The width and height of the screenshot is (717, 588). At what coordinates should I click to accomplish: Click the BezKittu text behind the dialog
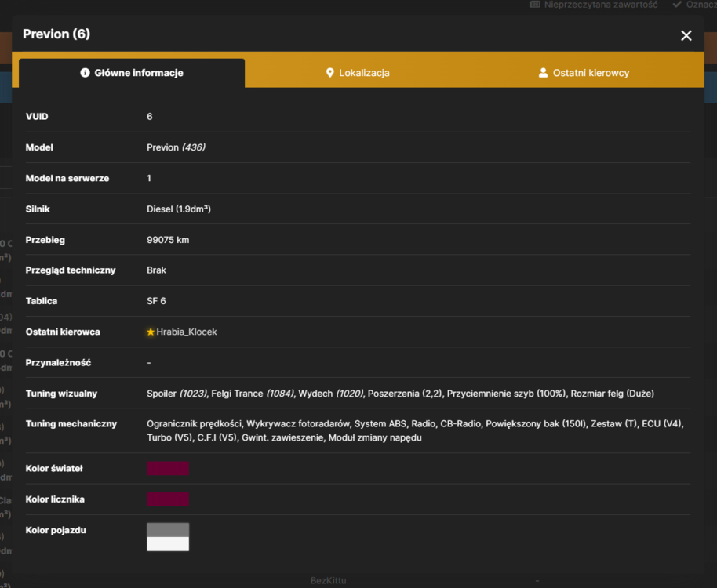click(x=329, y=581)
